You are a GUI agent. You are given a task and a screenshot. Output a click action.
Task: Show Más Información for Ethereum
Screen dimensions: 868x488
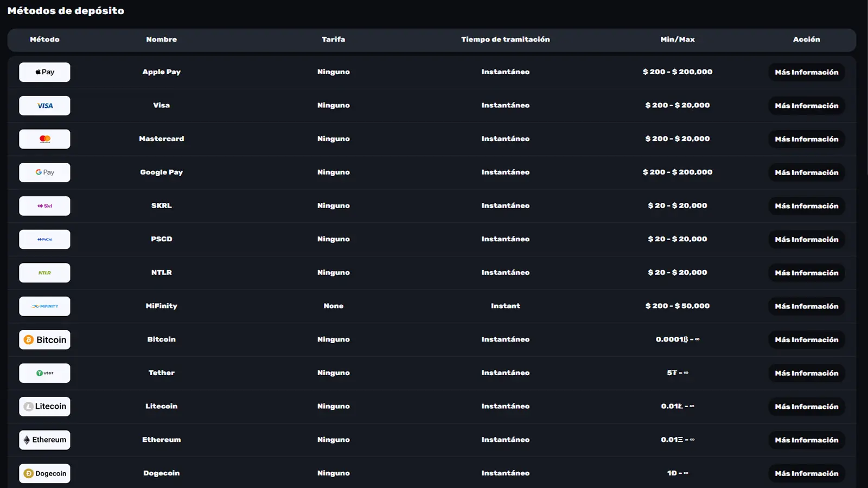tap(807, 440)
